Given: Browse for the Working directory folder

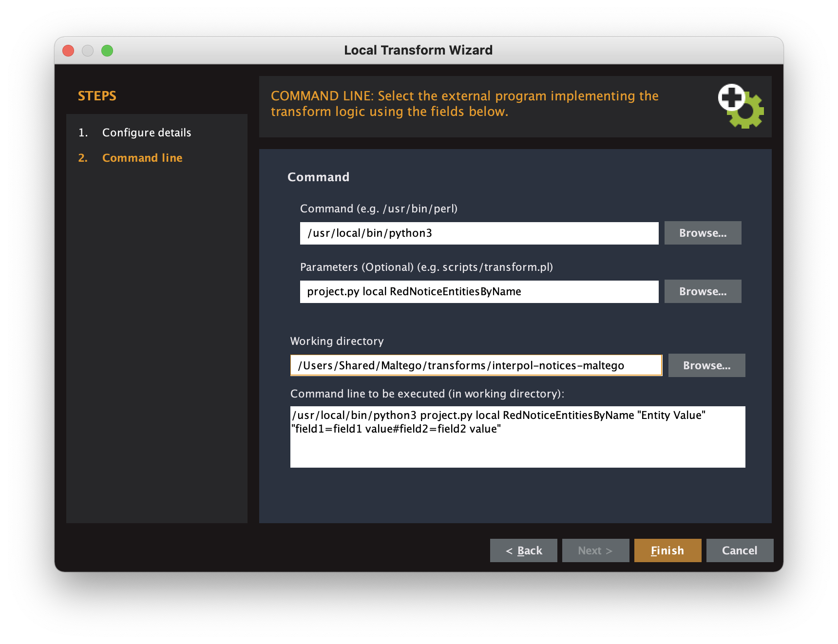Looking at the screenshot, I should pyautogui.click(x=706, y=365).
